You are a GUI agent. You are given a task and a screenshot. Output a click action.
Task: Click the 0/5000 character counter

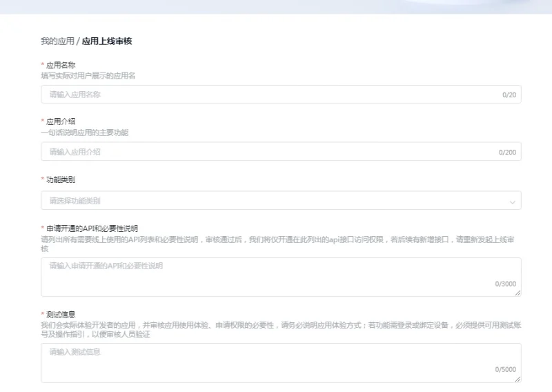[x=506, y=369]
